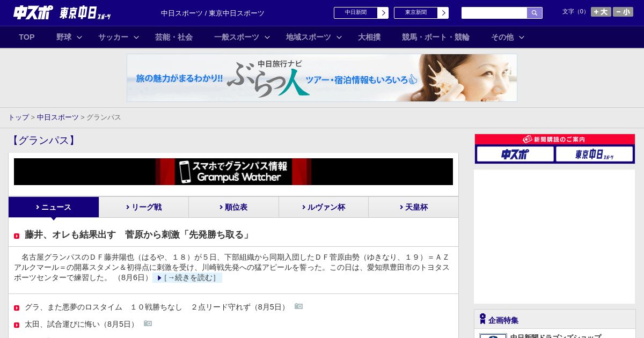Open 大相撲 navigation item
644x338 pixels.
(x=369, y=37)
